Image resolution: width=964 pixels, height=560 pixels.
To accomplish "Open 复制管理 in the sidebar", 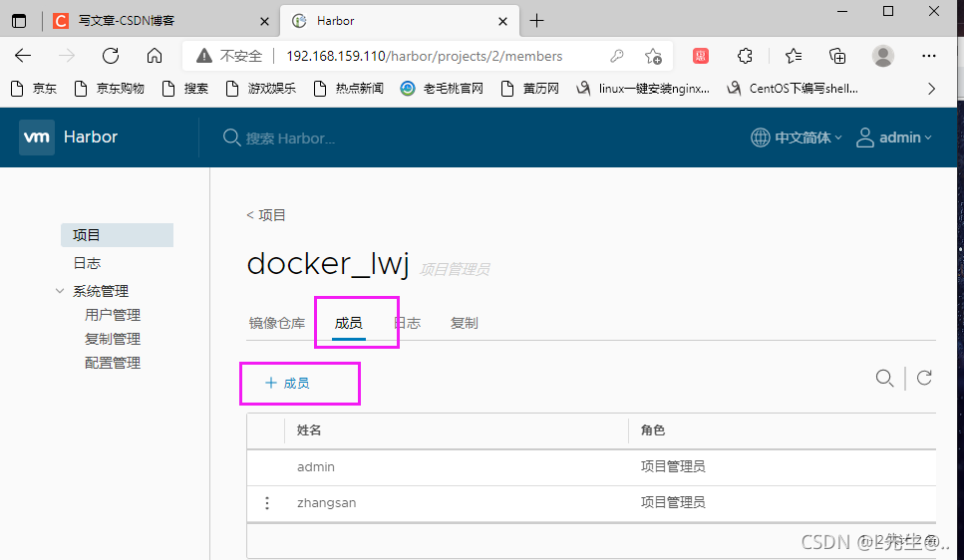I will (113, 339).
